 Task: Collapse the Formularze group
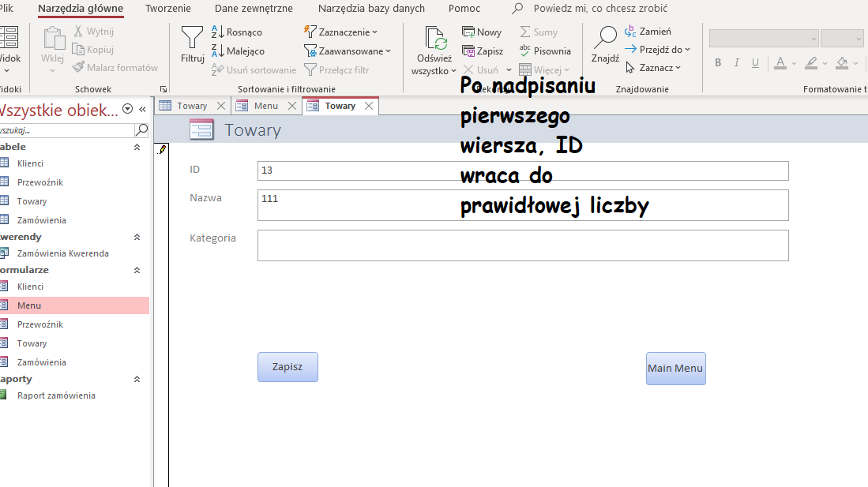tap(137, 270)
